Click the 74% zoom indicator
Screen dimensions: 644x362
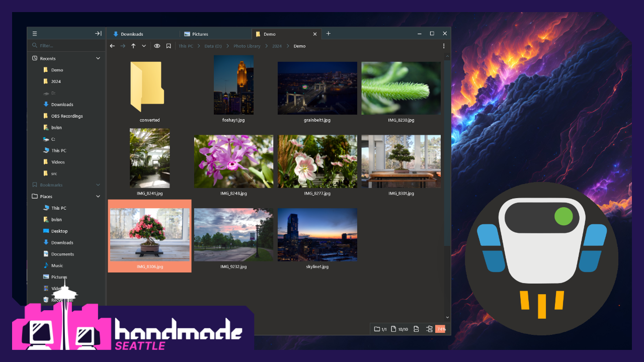tap(441, 329)
